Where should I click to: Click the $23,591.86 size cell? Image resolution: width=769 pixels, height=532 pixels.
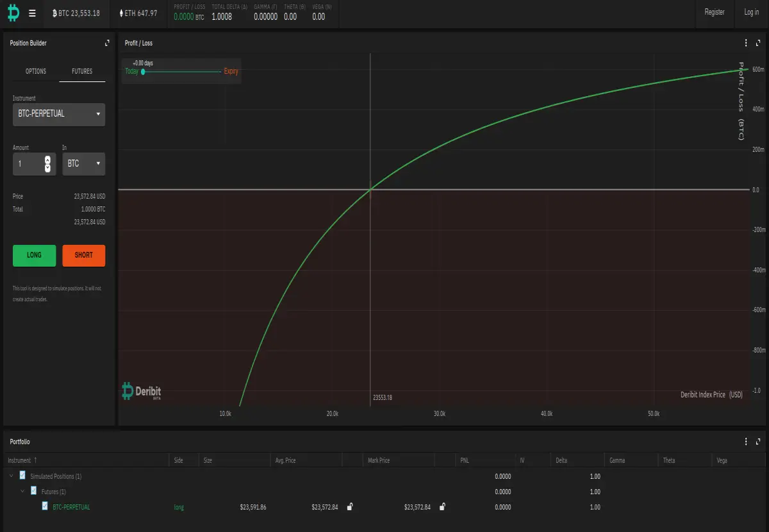(x=253, y=507)
